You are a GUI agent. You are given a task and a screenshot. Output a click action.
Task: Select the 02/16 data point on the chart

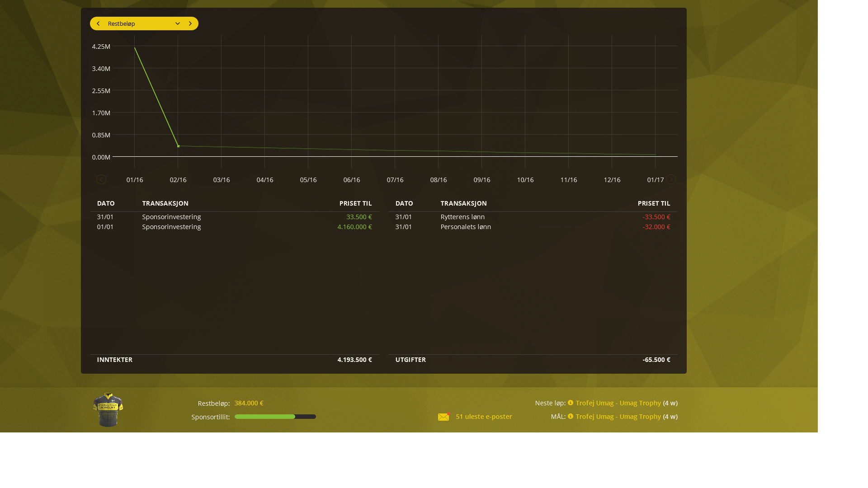tap(179, 146)
